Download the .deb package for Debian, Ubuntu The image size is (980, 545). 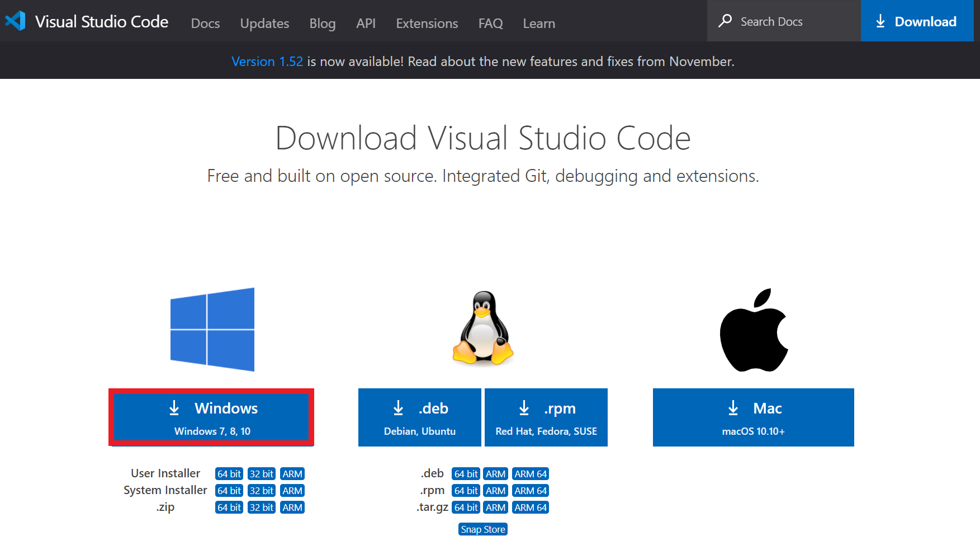(x=420, y=417)
